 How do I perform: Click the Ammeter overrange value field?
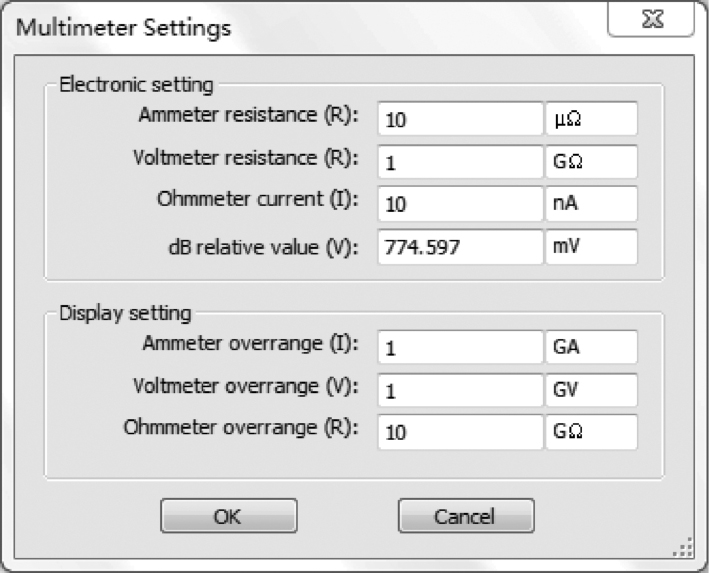coord(461,347)
